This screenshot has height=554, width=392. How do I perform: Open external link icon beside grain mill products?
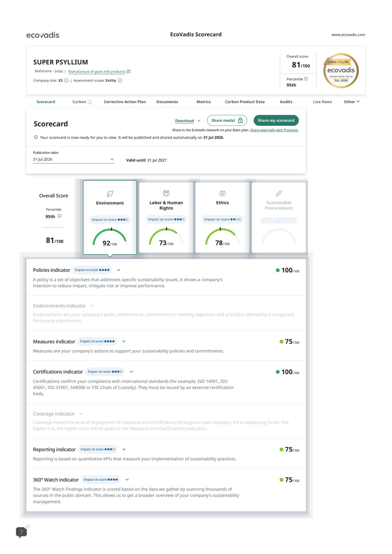[128, 71]
